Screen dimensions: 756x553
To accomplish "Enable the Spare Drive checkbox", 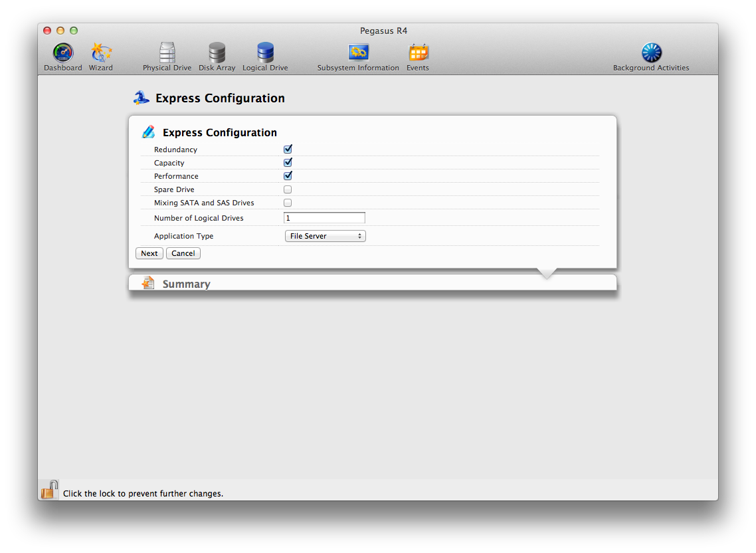I will point(288,189).
